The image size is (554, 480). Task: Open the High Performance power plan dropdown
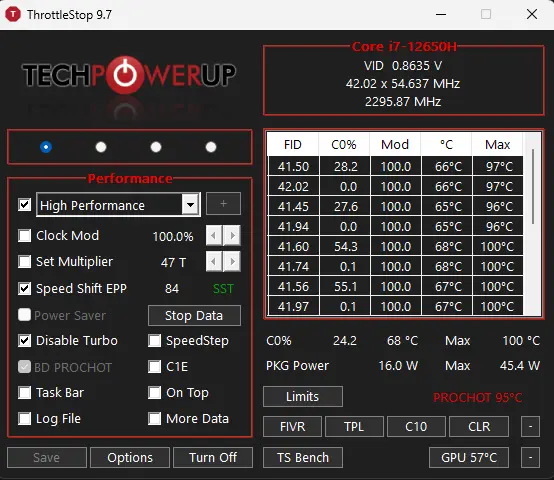point(190,205)
